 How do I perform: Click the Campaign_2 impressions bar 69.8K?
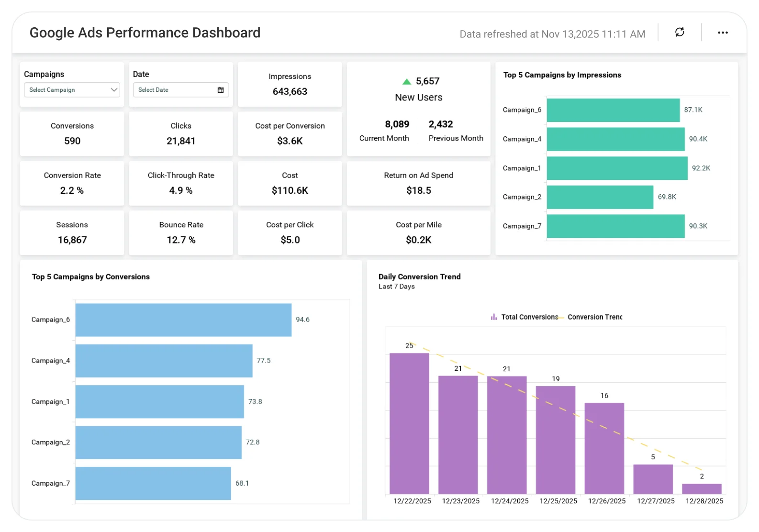tap(600, 197)
